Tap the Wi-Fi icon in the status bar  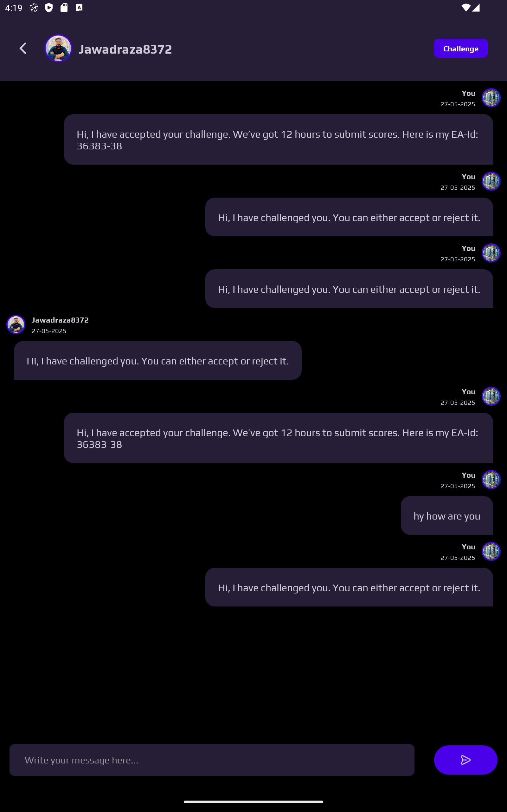(x=466, y=8)
